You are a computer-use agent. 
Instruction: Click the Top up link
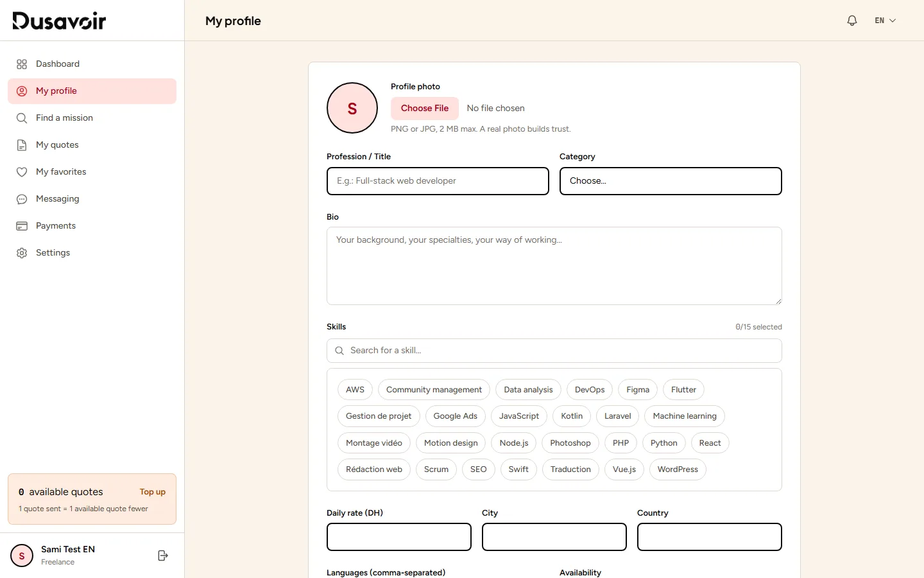pos(153,492)
